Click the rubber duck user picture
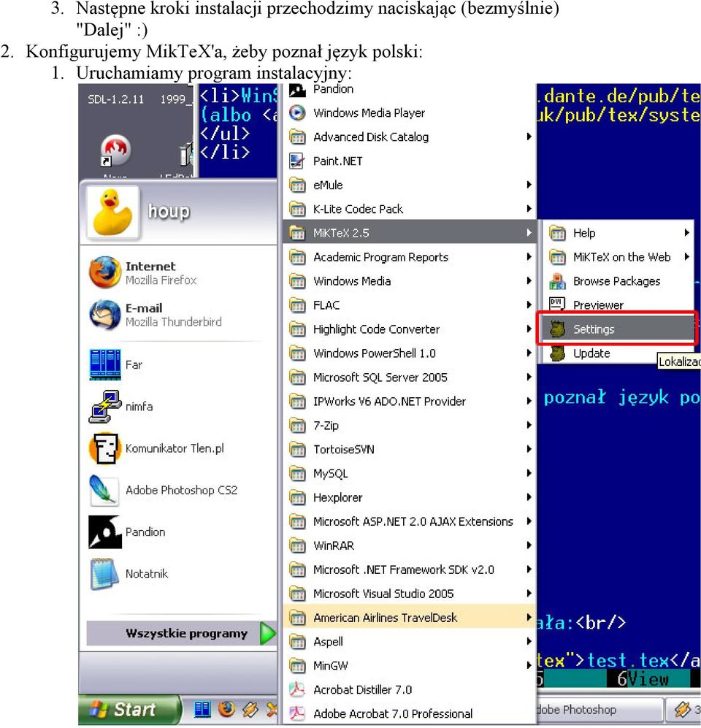This screenshot has width=701, height=728. (112, 212)
